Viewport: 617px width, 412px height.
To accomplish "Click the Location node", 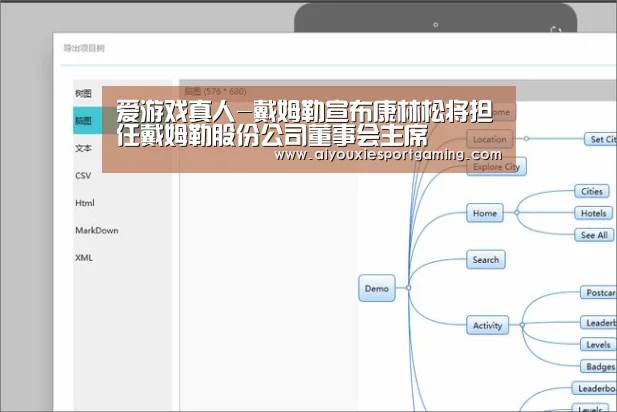I will [x=490, y=139].
